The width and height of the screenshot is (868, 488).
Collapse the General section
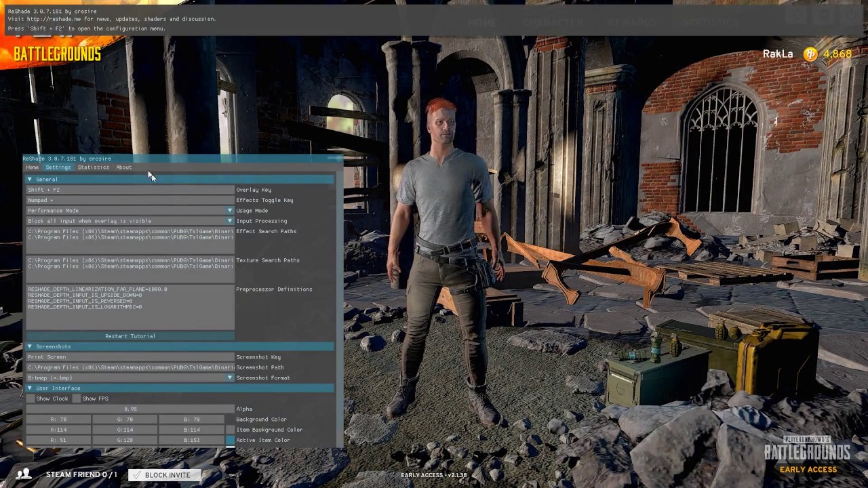(x=180, y=180)
